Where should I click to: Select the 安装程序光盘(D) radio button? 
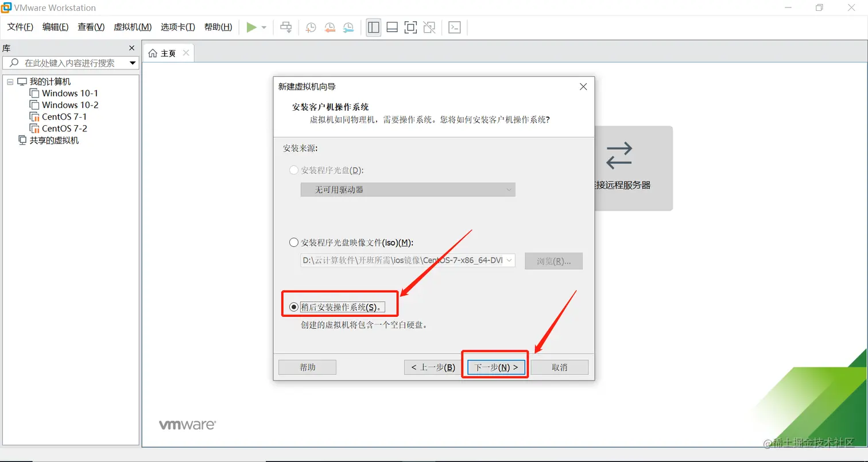point(294,170)
